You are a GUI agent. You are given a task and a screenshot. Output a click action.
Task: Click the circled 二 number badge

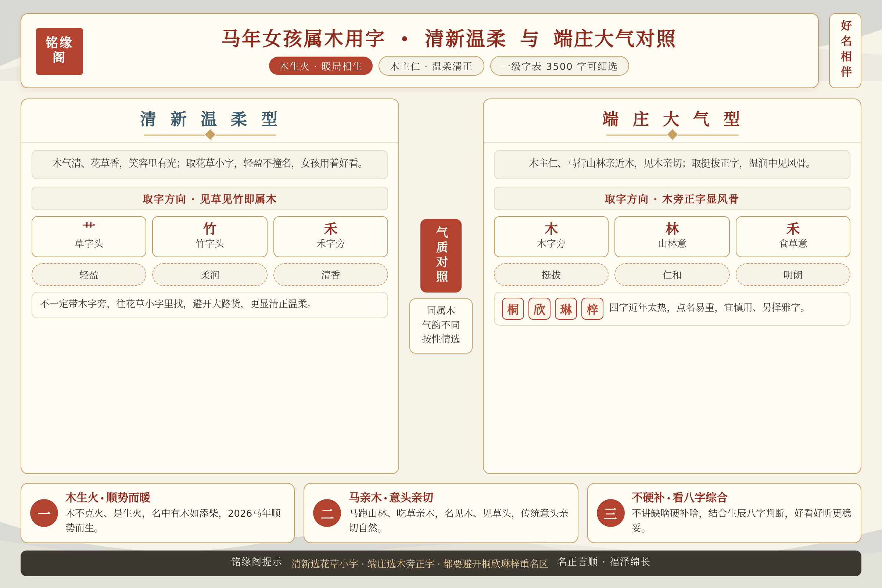[327, 513]
